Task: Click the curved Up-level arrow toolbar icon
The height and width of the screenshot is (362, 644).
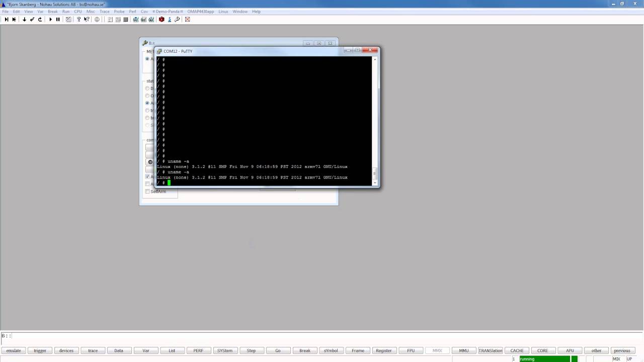Action: [x=40, y=19]
